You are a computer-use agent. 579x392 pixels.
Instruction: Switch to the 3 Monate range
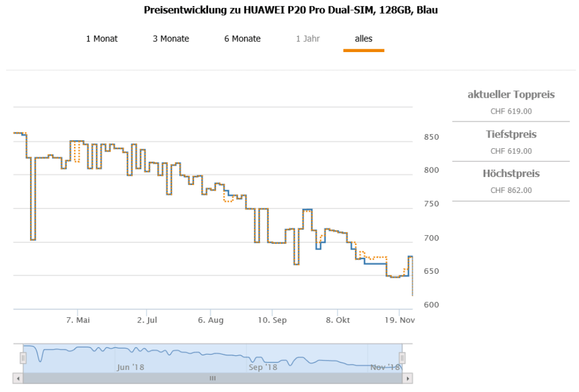[x=171, y=39]
